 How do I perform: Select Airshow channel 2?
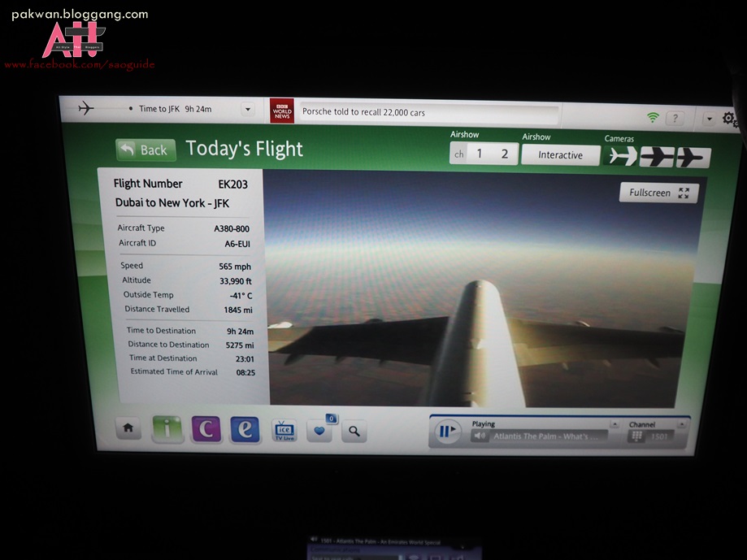tap(505, 154)
